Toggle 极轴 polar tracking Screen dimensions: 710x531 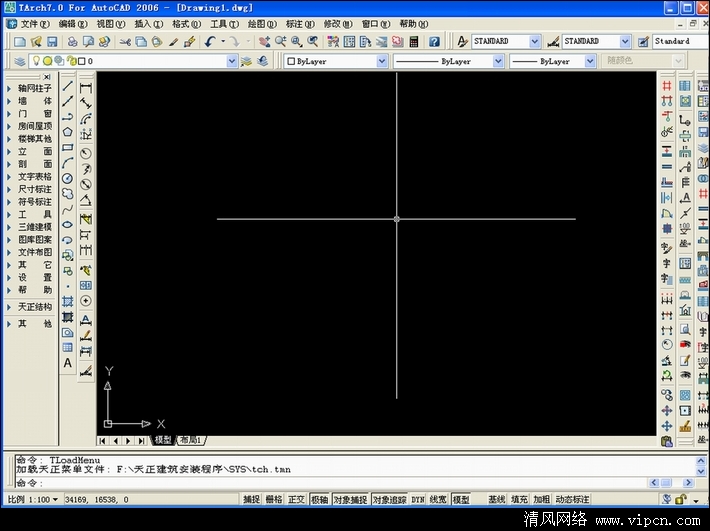[320, 499]
